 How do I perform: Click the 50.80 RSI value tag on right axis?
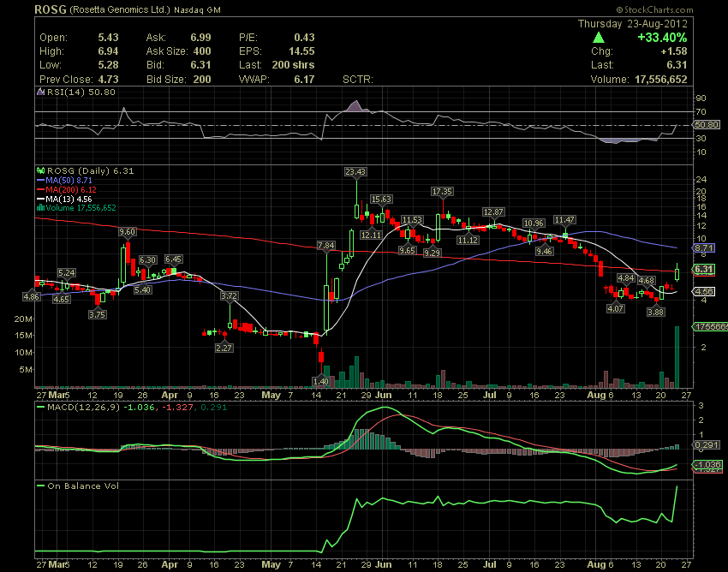pyautogui.click(x=707, y=124)
